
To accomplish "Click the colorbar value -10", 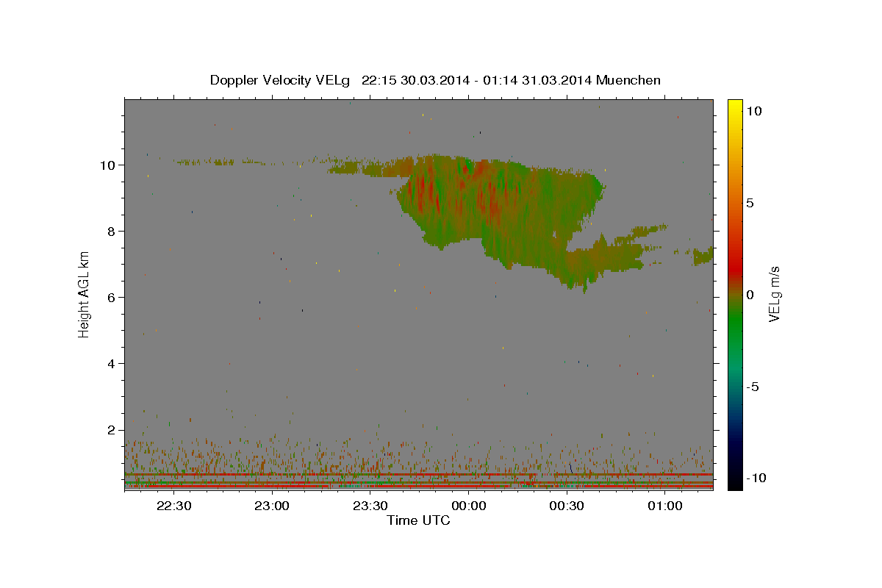I will (756, 478).
